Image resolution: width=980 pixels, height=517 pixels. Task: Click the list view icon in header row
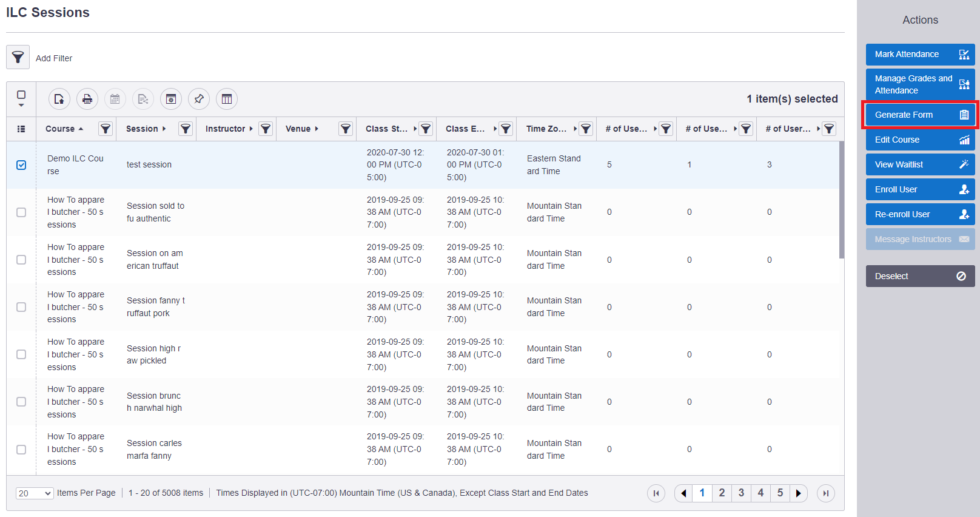21,129
